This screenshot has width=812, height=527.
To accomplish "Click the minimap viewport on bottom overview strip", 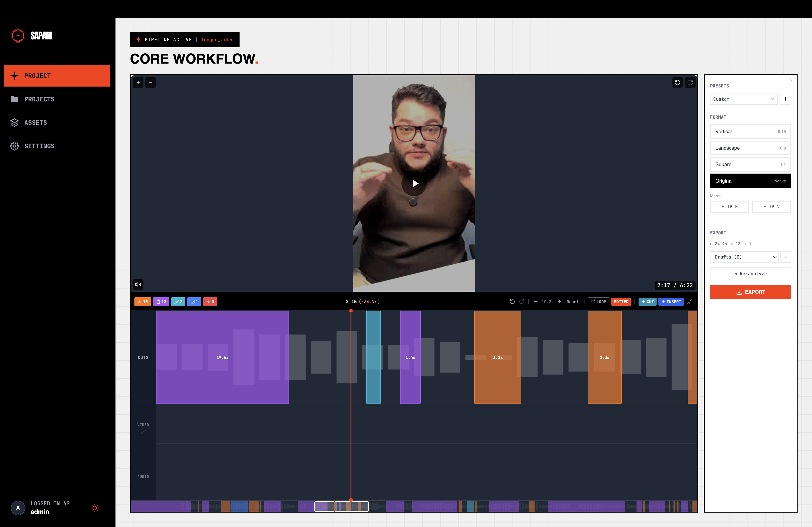I will tap(341, 506).
